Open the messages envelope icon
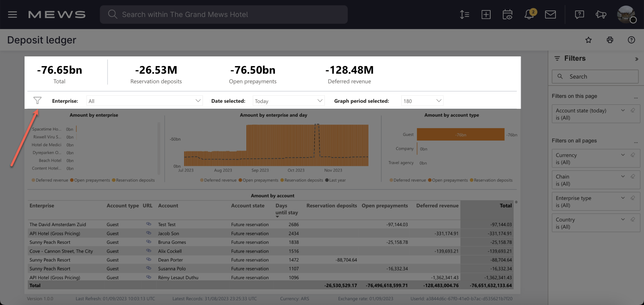Viewport: 644px width, 305px height. click(x=550, y=15)
